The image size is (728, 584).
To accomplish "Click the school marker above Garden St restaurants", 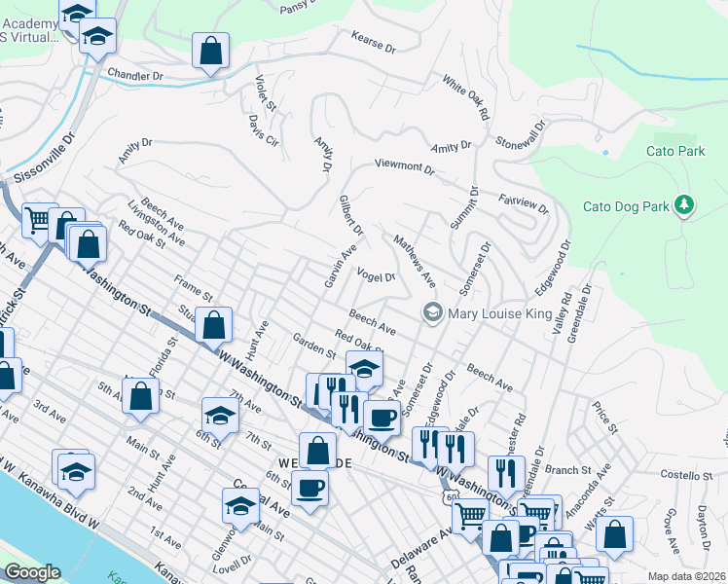I will (x=364, y=371).
